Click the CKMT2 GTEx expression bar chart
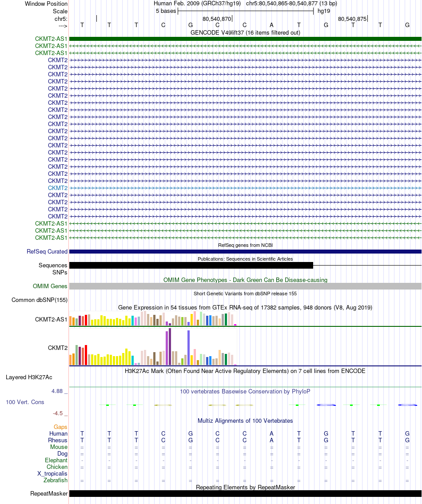This screenshot has height=504, width=422. 153,347
